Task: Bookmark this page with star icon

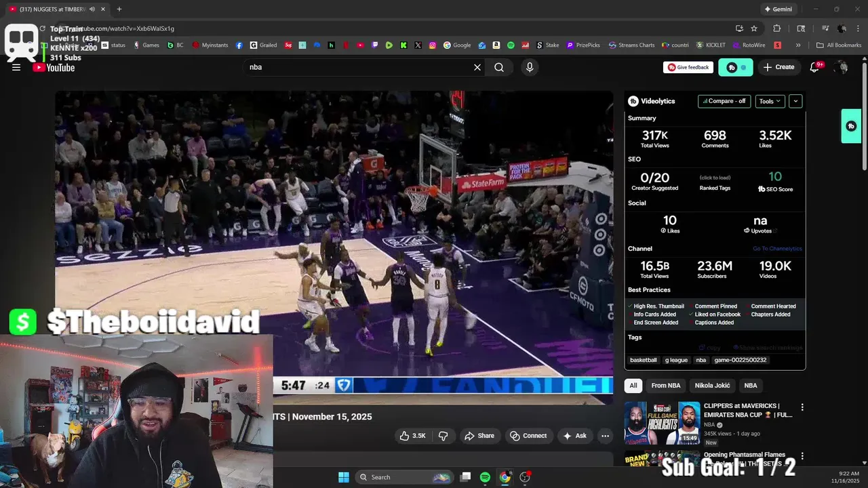Action: (x=754, y=28)
